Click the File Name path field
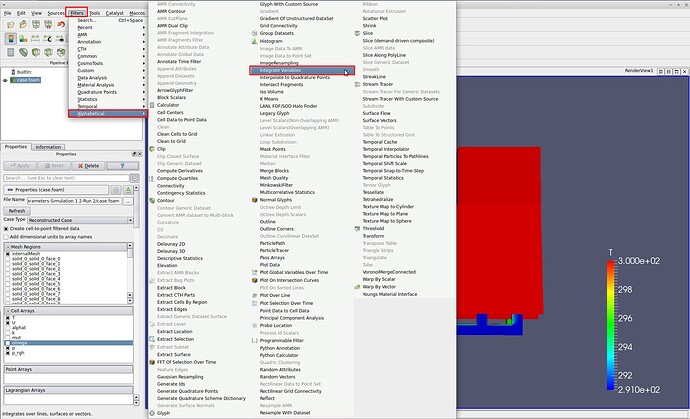 coord(74,201)
